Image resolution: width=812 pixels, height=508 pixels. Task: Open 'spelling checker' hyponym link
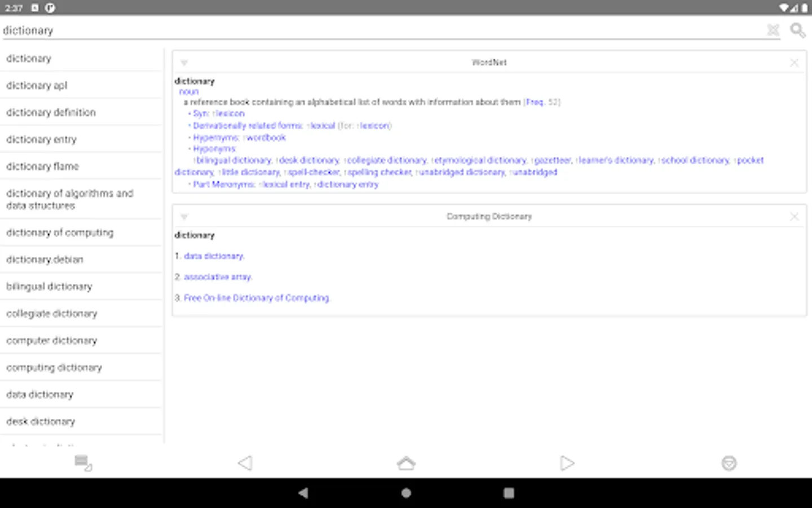coord(380,172)
